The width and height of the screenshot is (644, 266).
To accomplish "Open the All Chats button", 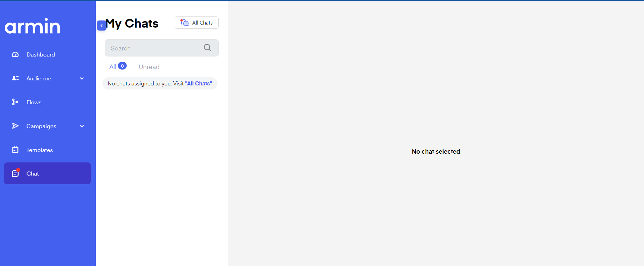I will pos(197,23).
